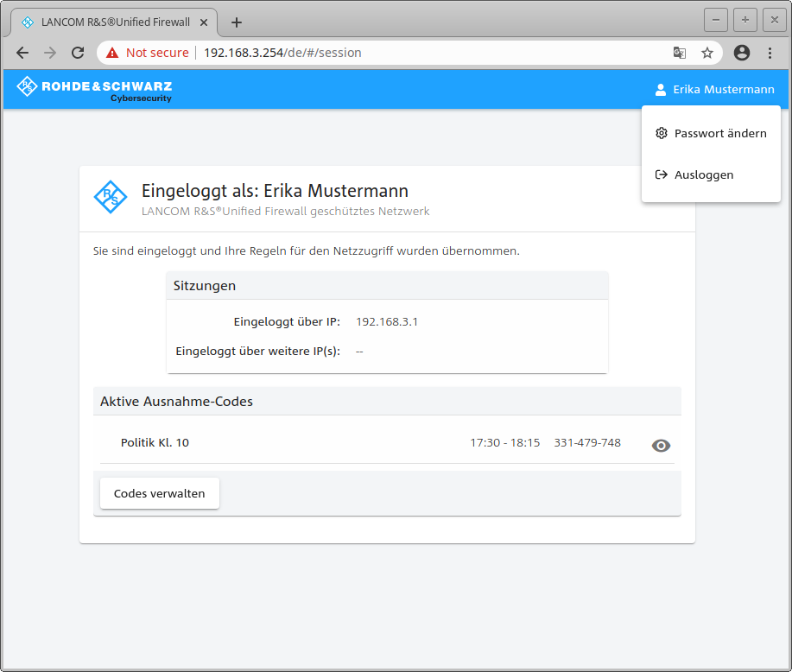792x672 pixels.
Task: Click the user avatar icon beside Erika Mustermann
Action: click(x=661, y=89)
